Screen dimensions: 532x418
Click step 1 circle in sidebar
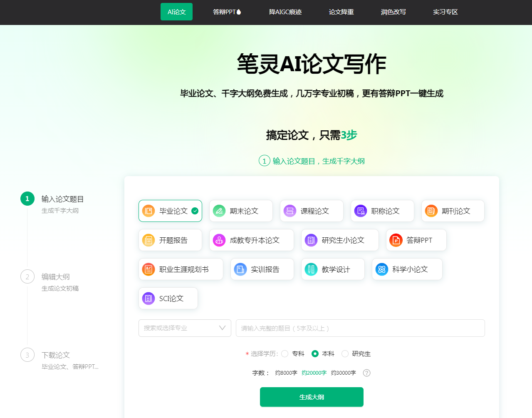[27, 199]
